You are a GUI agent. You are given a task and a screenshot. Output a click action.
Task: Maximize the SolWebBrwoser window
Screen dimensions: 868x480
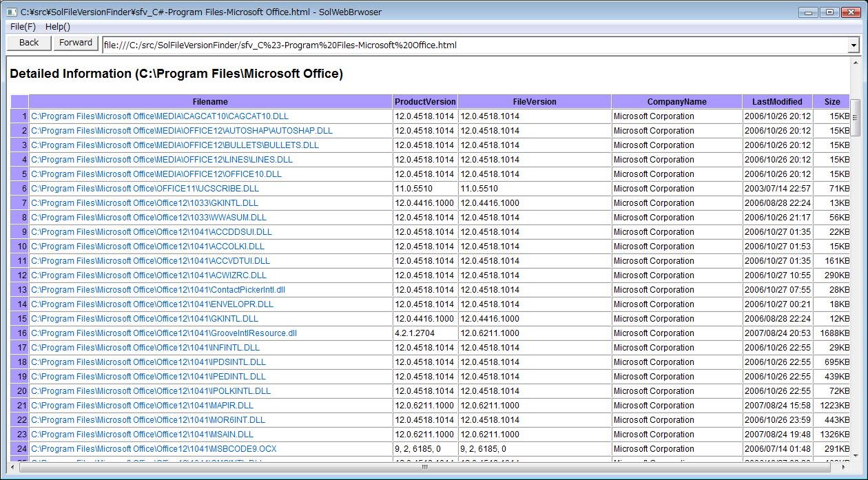pyautogui.click(x=829, y=12)
